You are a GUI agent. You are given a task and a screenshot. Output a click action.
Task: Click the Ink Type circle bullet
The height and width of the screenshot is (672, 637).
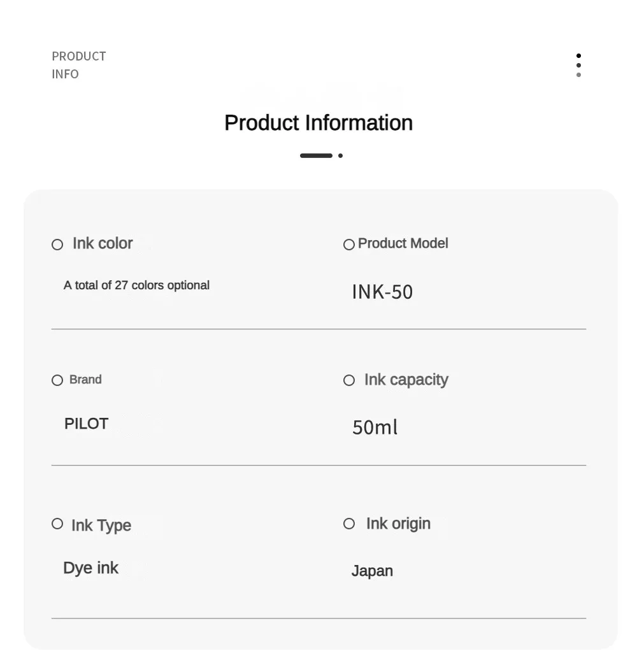coord(57,524)
